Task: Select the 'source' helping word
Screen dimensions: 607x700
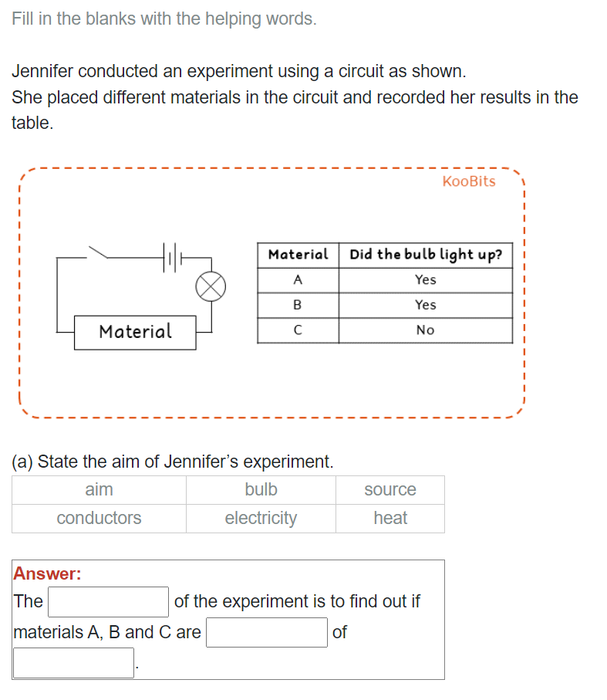Action: [390, 489]
